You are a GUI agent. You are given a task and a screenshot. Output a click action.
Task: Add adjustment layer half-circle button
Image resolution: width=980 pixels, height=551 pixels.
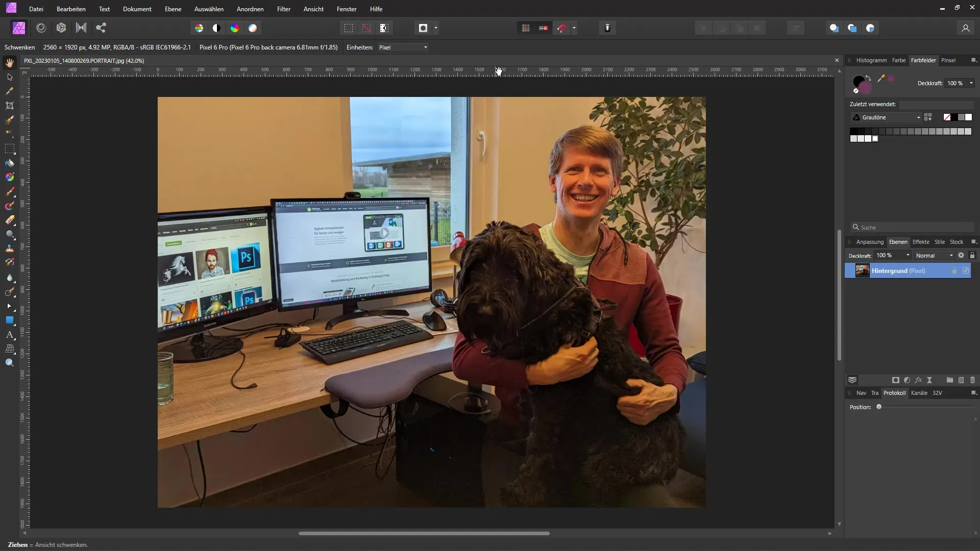[x=907, y=380]
